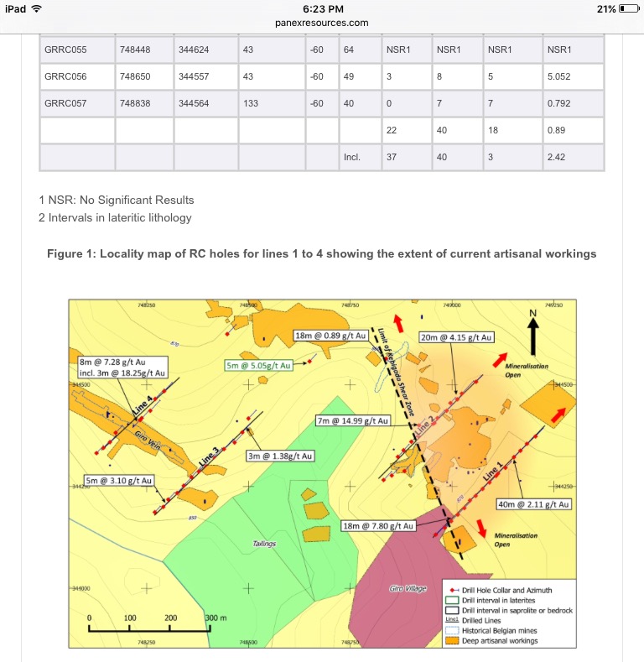Tap legend text 'Deep artisanal workings'
Viewport: 644px width, 662px height.
(500, 641)
